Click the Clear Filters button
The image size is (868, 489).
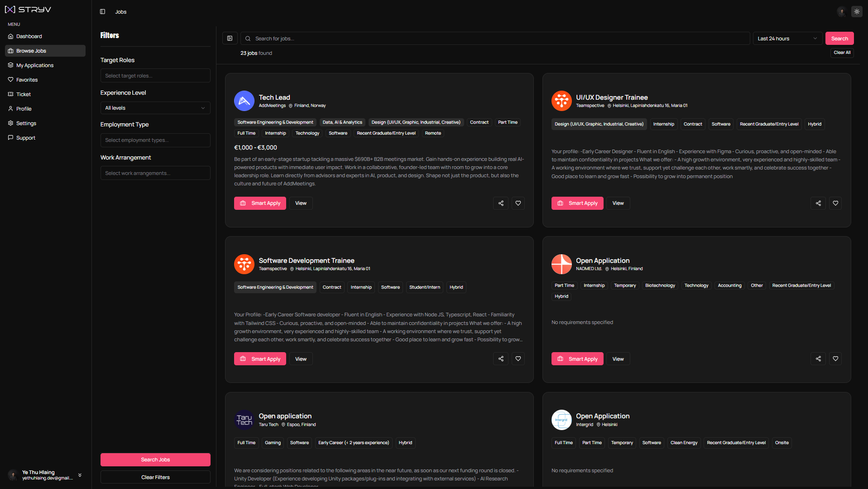click(x=155, y=477)
